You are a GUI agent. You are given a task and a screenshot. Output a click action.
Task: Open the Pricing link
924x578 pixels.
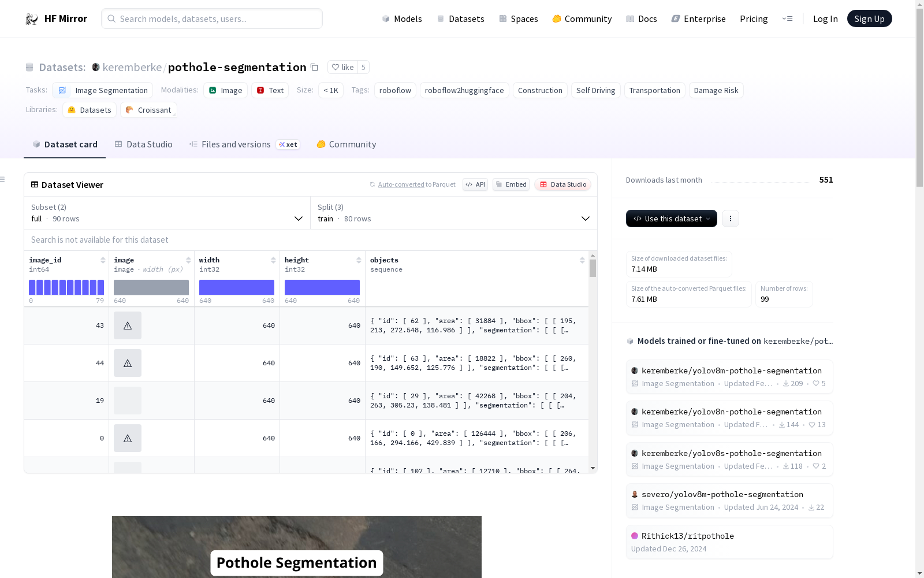pyautogui.click(x=754, y=18)
